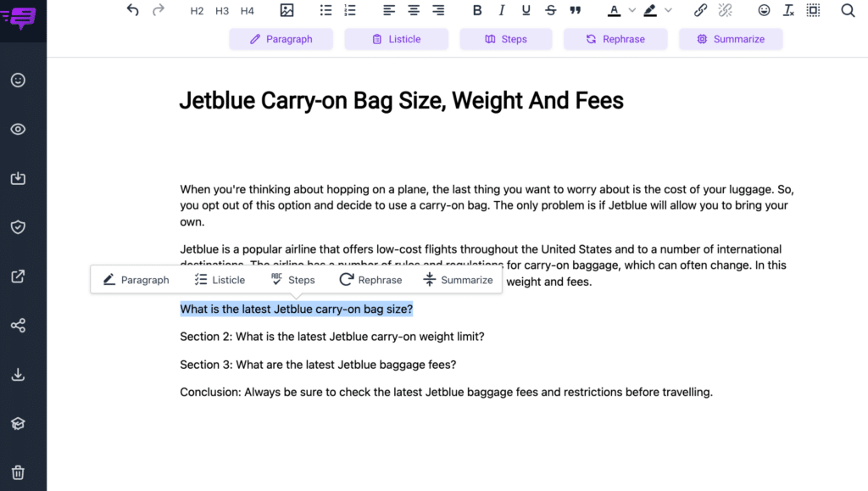This screenshot has width=868, height=491.
Task: Click the article title heading
Action: [401, 100]
